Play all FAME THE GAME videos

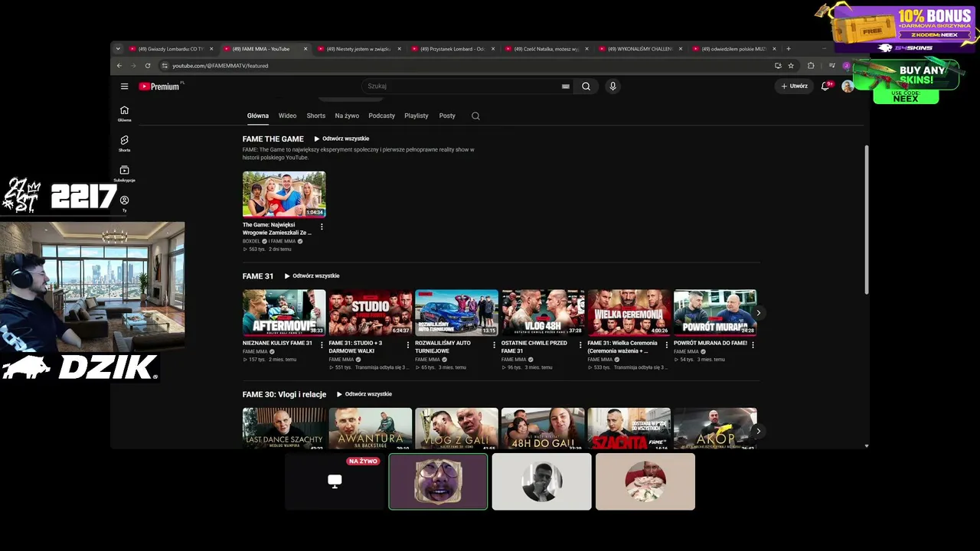click(x=341, y=139)
